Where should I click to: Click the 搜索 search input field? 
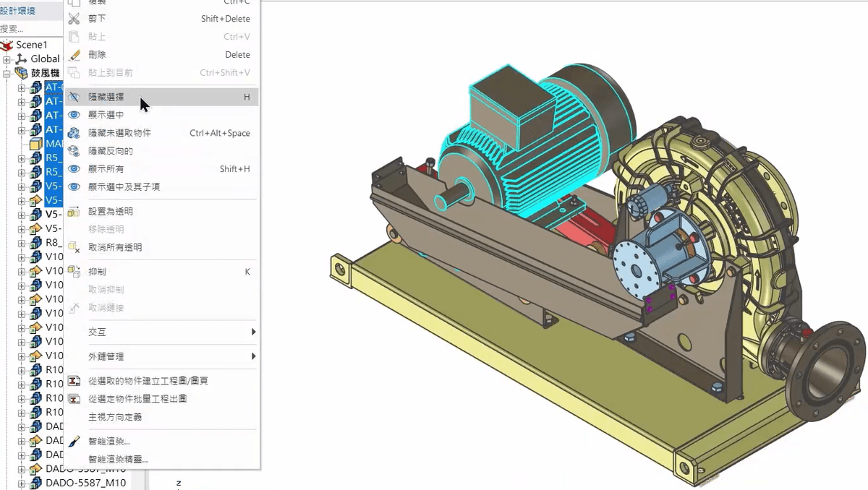coord(29,28)
